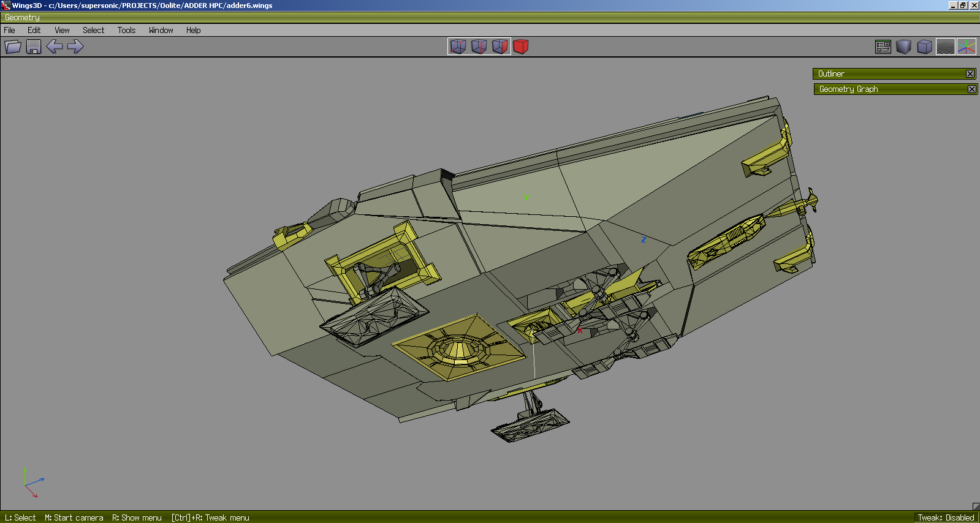Save the model with the floppy disk icon
Viewport: 980px width, 523px height.
click(x=34, y=47)
